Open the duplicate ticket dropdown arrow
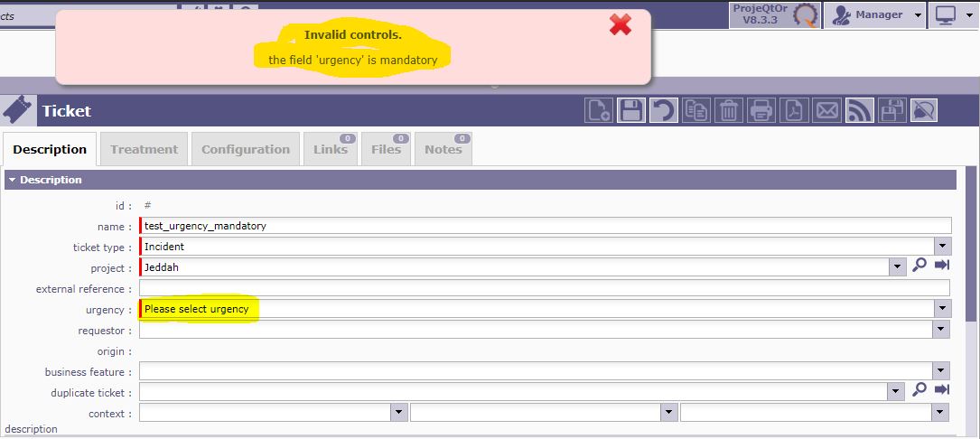This screenshot has height=439, width=980. click(897, 392)
